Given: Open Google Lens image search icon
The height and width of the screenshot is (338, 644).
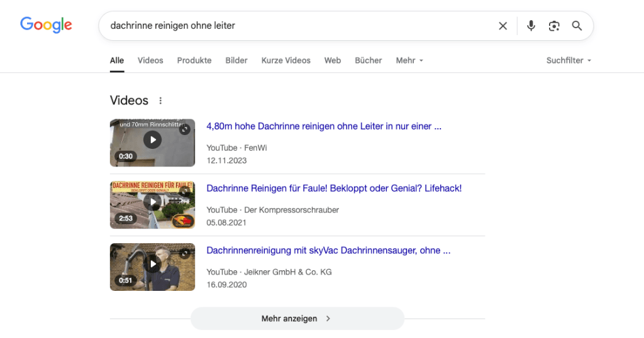Looking at the screenshot, I should 553,26.
